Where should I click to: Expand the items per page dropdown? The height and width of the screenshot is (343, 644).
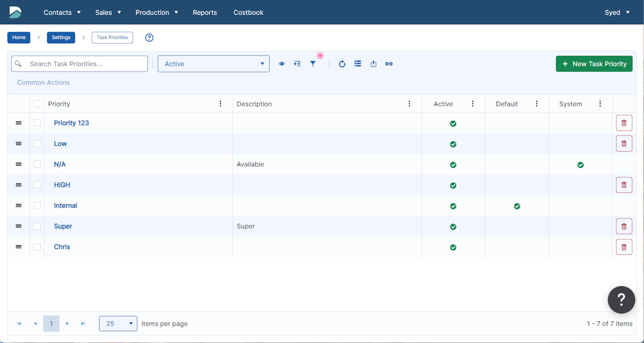tap(118, 323)
